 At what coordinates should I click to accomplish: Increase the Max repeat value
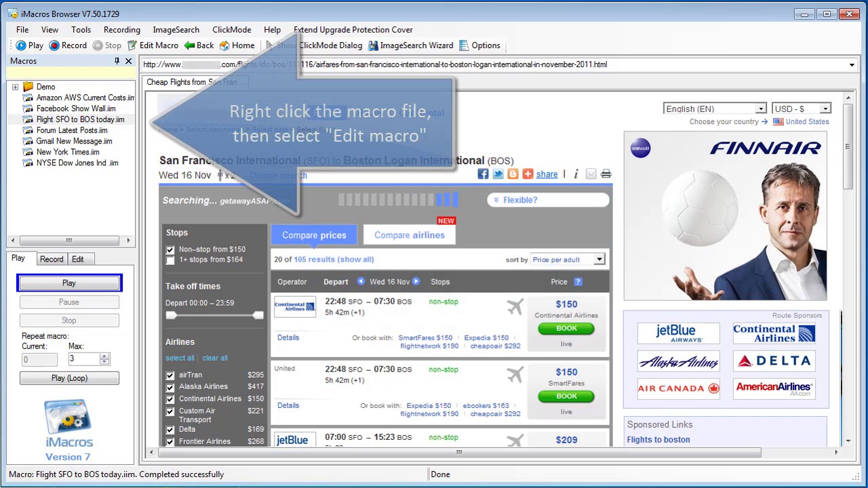coord(104,356)
